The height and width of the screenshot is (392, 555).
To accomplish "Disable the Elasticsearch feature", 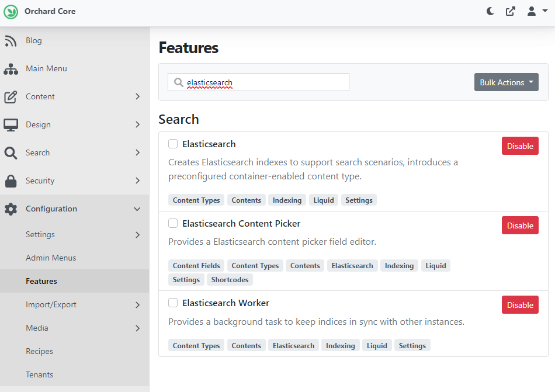I will pos(520,146).
